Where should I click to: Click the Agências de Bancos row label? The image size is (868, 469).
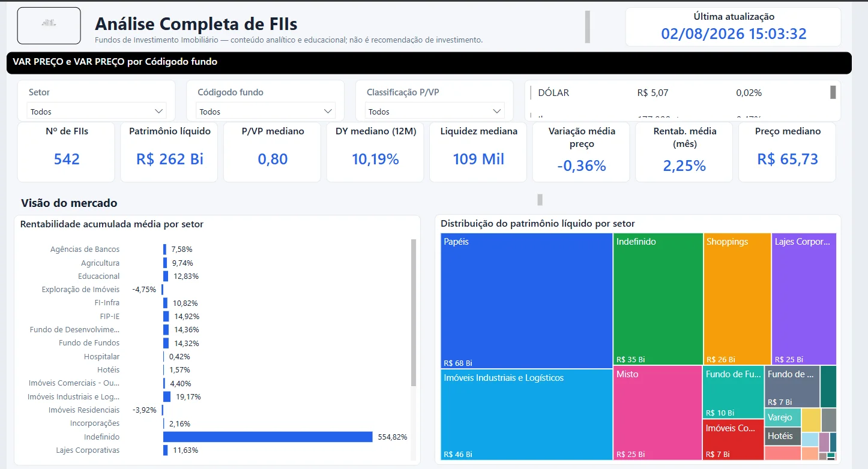pyautogui.click(x=85, y=249)
